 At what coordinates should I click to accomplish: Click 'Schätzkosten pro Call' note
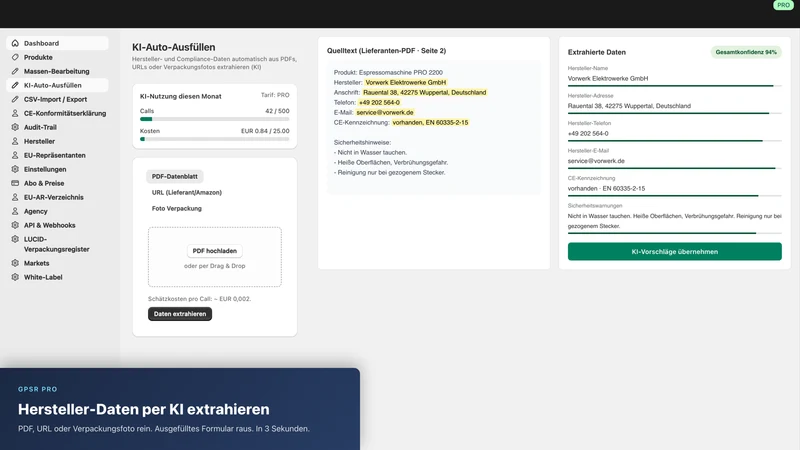199,299
